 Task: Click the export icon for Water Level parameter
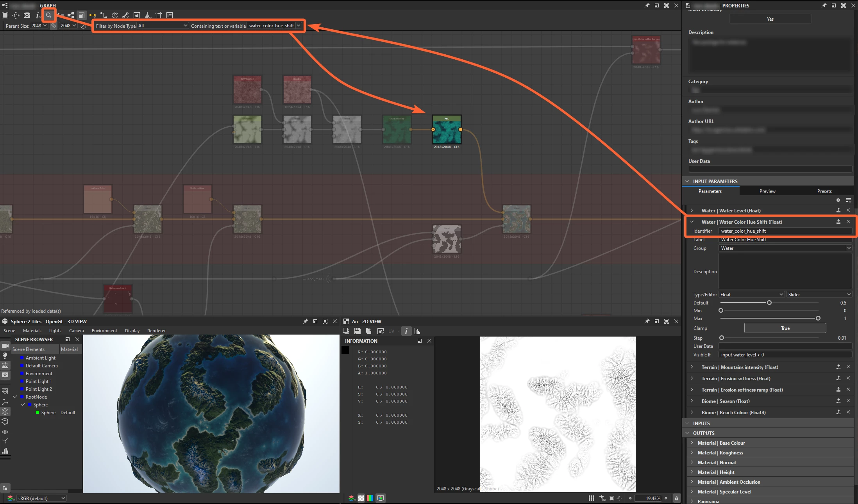pyautogui.click(x=838, y=210)
